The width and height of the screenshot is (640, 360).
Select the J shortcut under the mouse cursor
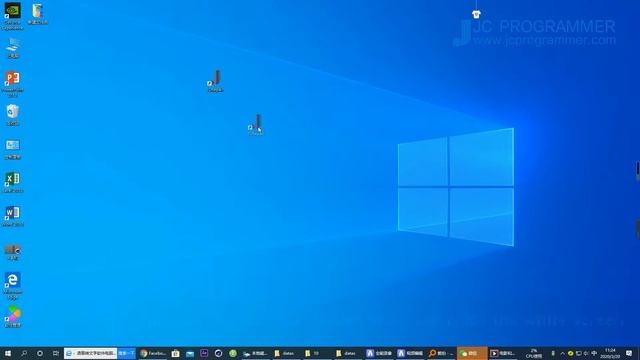coord(256,124)
